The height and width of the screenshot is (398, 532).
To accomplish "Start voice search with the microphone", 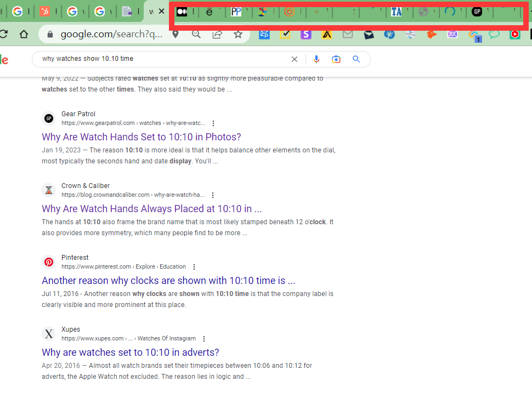I will 316,59.
